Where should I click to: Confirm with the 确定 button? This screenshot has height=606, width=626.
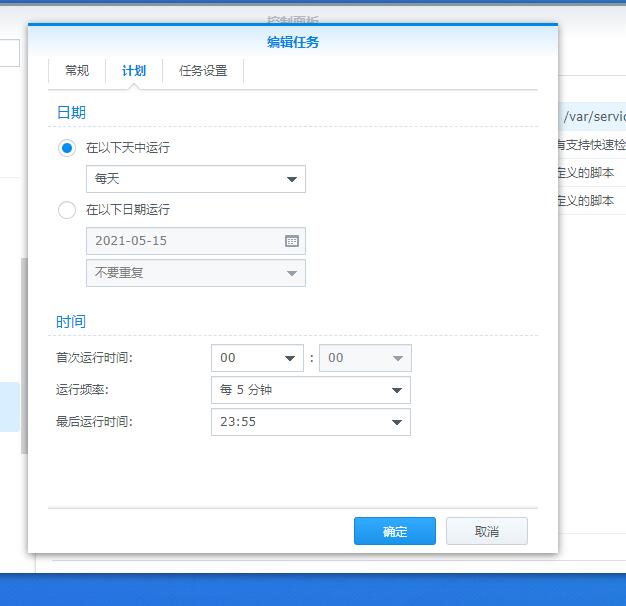click(394, 531)
